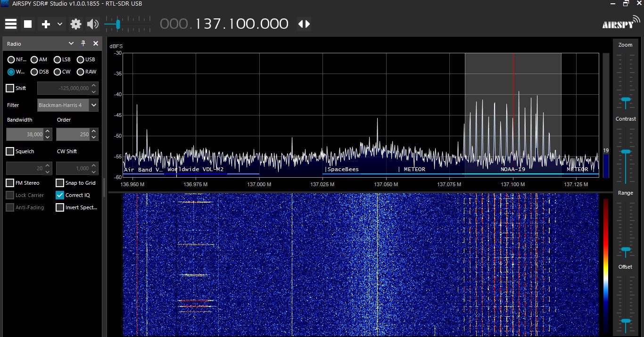
Task: Open the Blackman-Harris 4 filter dropdown
Action: (x=94, y=105)
